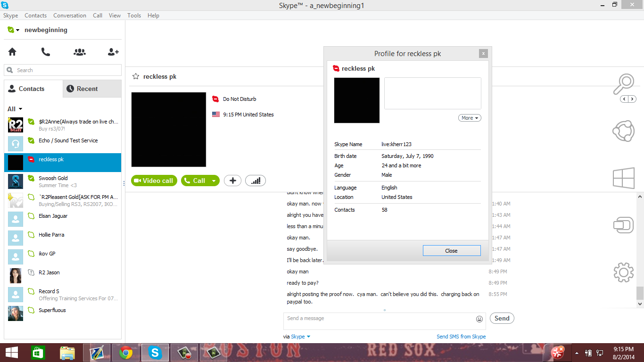Screen dimensions: 644x362
Task: Select the Echo / Sound Test Service contact
Action: (63, 144)
